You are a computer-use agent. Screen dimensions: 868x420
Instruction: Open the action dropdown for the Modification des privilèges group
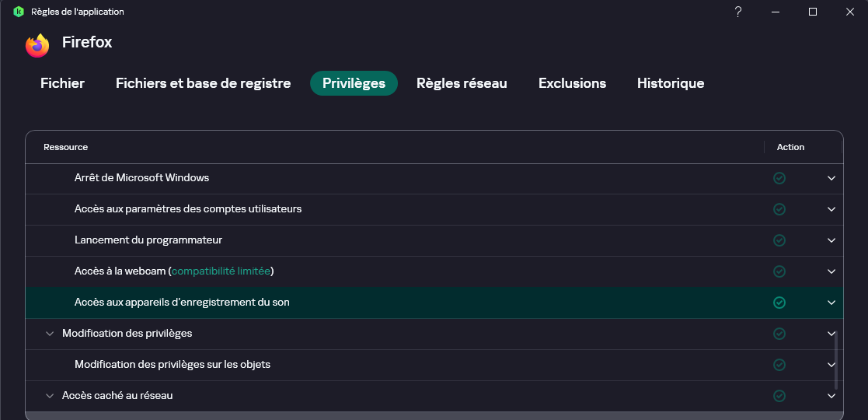coord(831,334)
